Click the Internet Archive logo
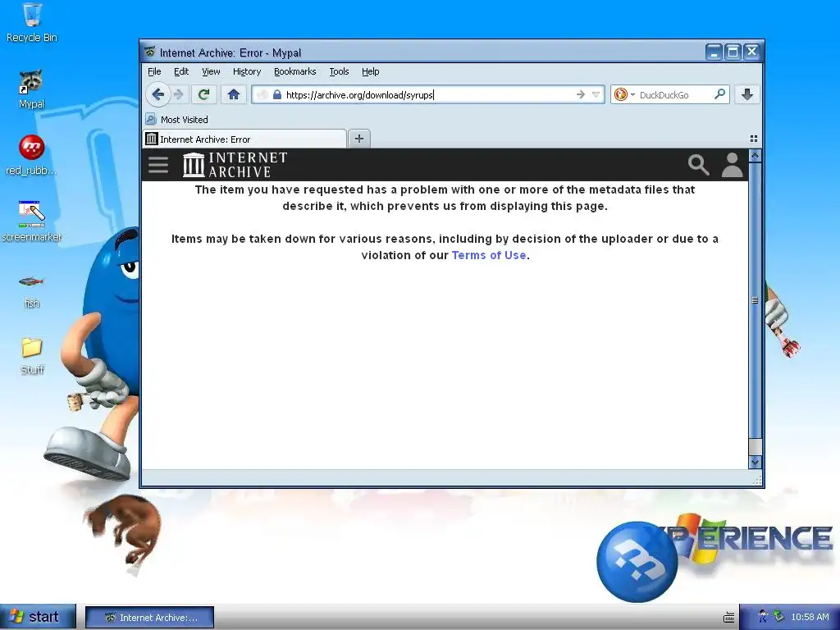The width and height of the screenshot is (840, 630). (x=235, y=164)
